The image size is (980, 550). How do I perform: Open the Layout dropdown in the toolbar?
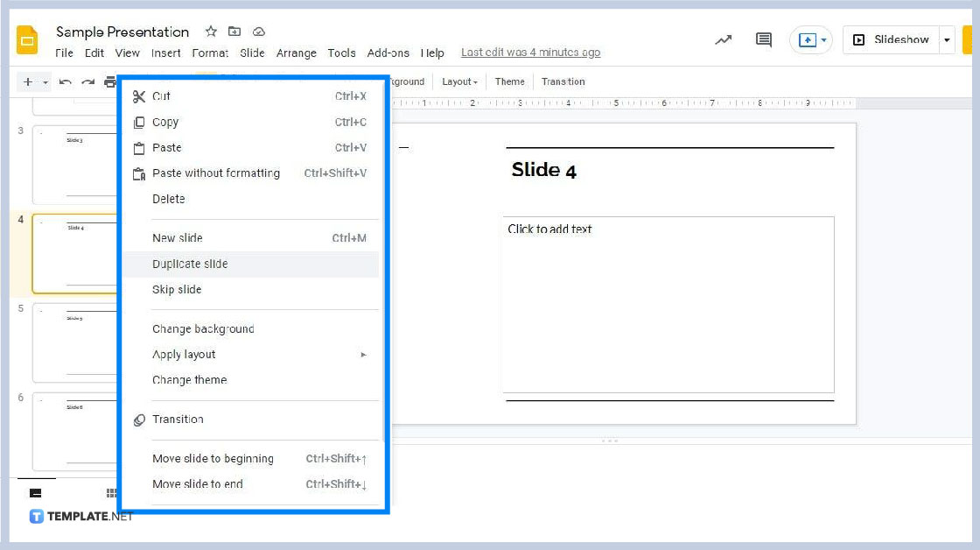(x=459, y=81)
